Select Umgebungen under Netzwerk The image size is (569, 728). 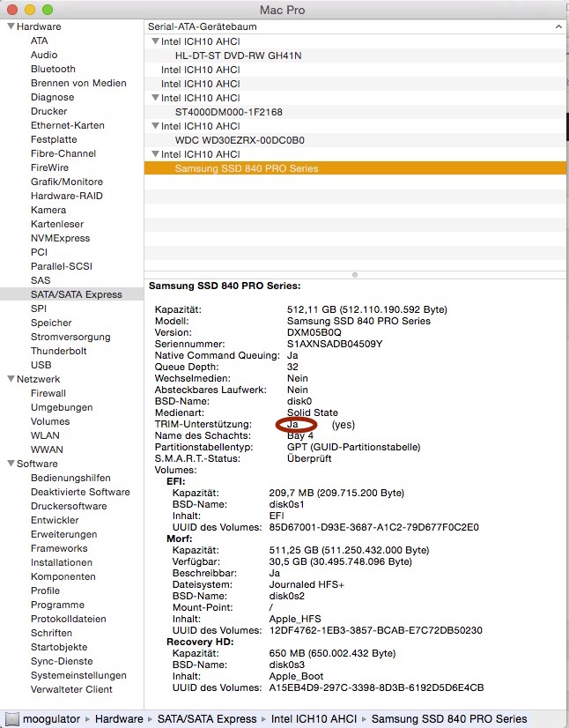pos(62,408)
